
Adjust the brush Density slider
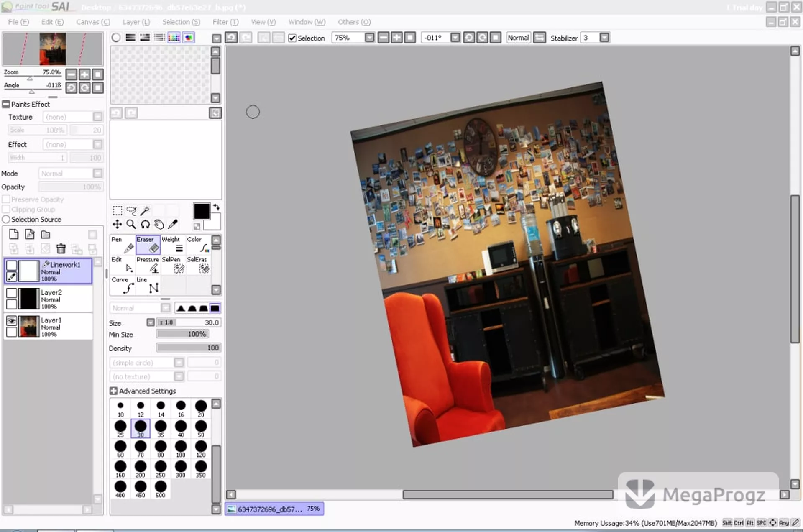click(188, 348)
